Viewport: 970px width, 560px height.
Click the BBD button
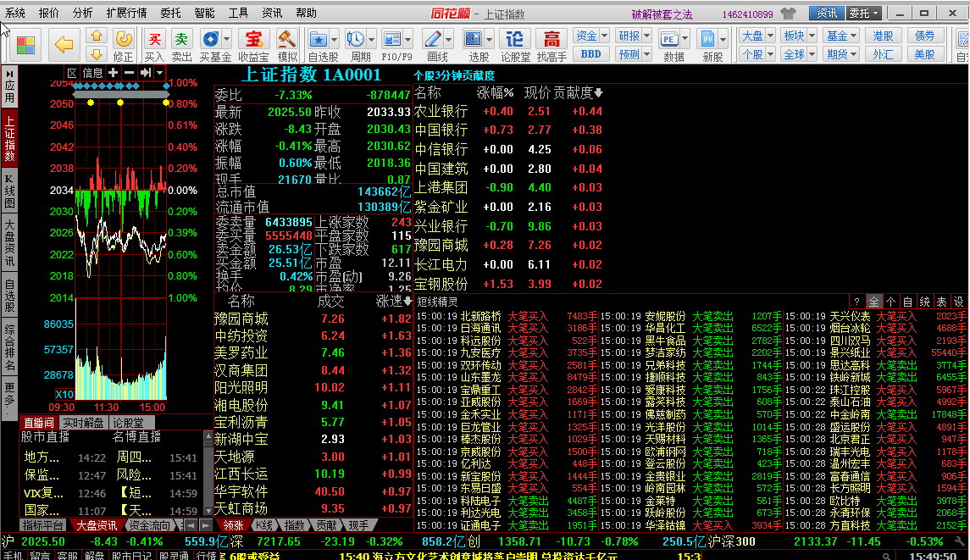pyautogui.click(x=590, y=54)
